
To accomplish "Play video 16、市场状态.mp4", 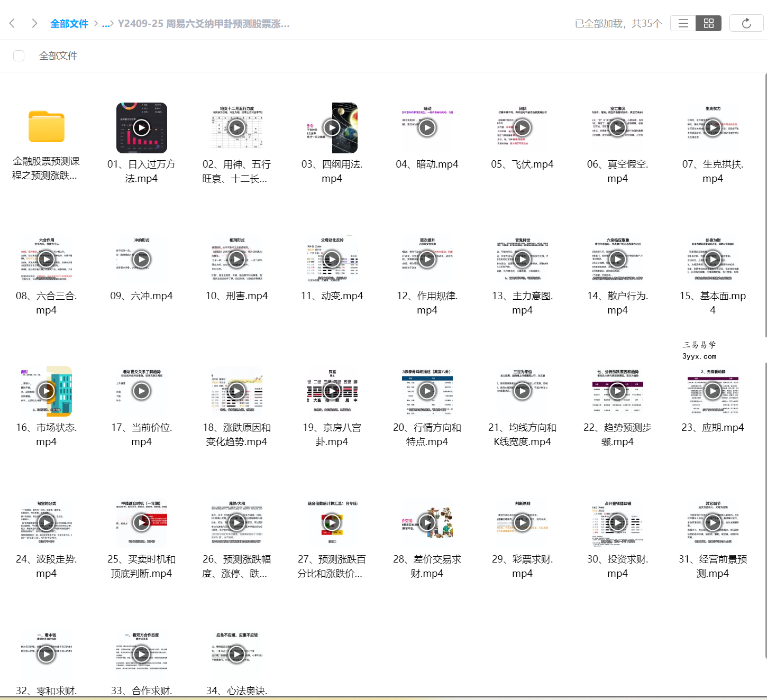I will pos(46,391).
